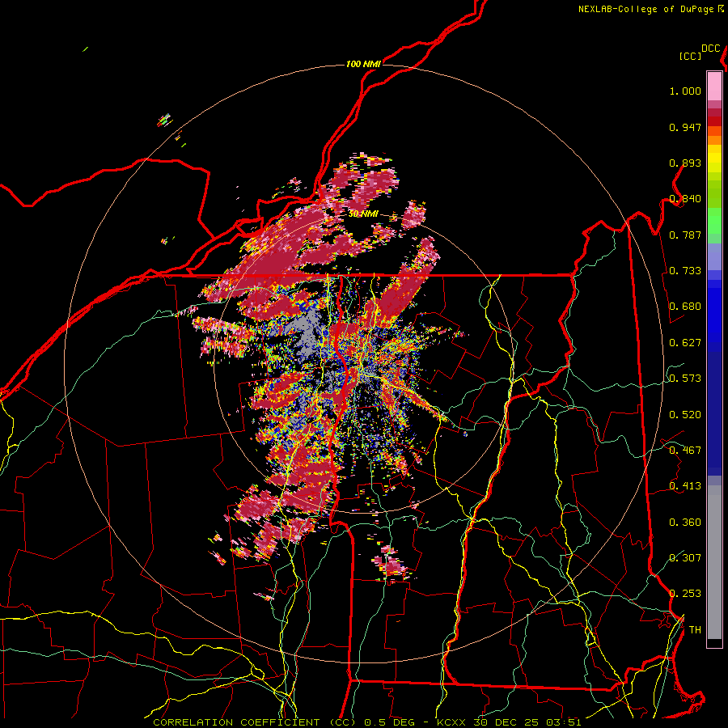Click the 0.467 scale value
Viewport: 728px width, 728px height.
[685, 451]
